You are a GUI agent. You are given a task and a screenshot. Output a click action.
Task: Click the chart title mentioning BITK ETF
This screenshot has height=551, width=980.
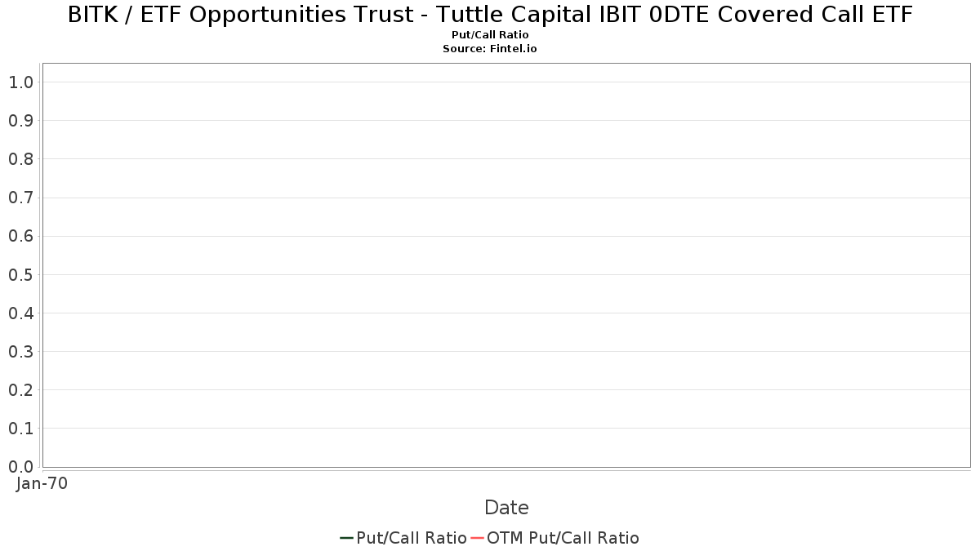tap(490, 15)
